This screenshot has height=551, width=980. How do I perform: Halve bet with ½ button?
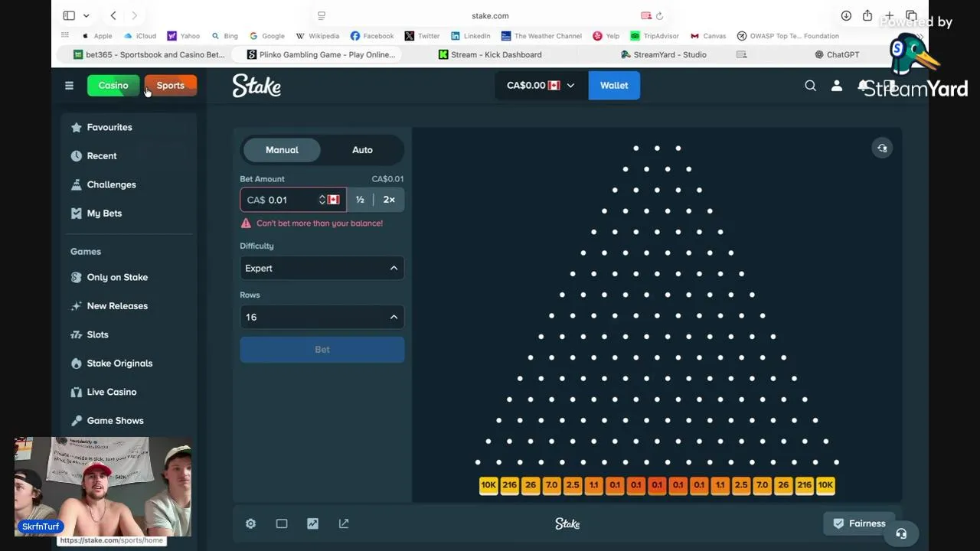pos(360,200)
